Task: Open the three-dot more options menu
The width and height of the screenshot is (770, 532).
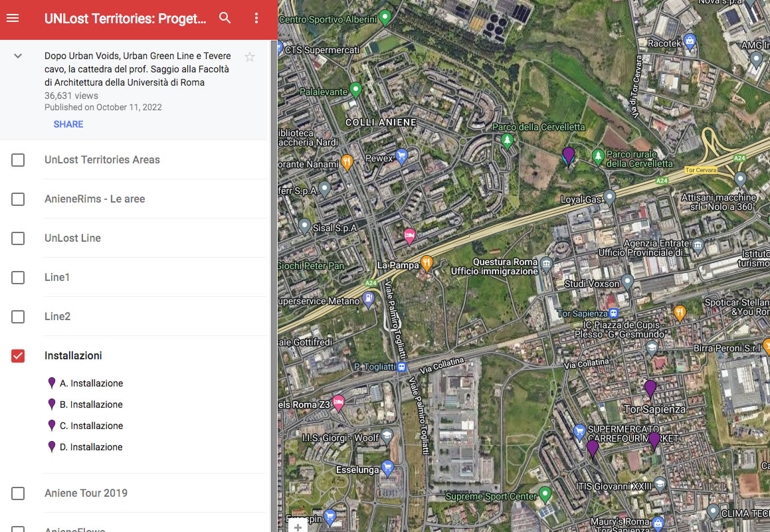Action: tap(256, 19)
